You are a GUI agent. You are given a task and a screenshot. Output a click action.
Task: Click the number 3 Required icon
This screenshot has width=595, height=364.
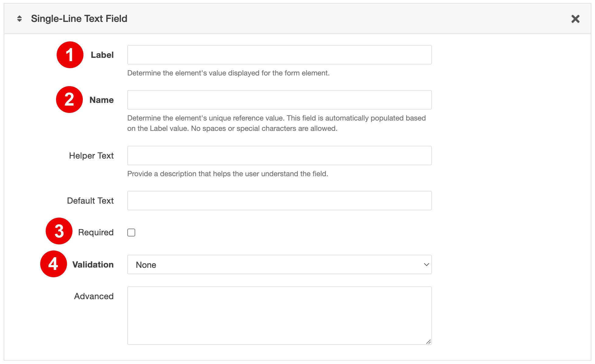pyautogui.click(x=59, y=231)
